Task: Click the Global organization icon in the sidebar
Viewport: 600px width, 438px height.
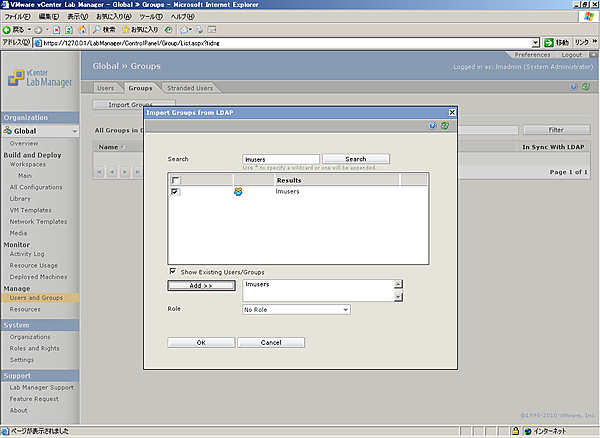Action: (8, 131)
